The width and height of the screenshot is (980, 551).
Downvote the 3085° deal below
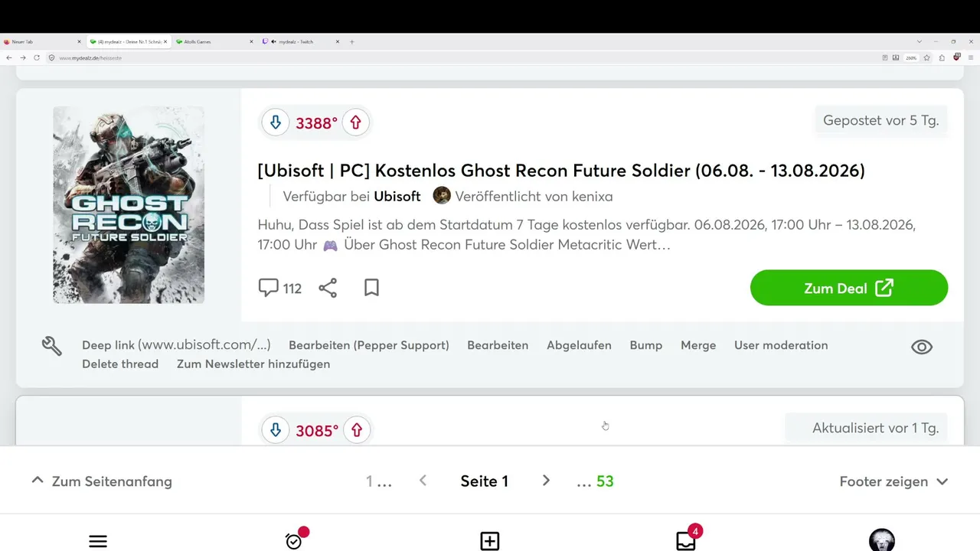[276, 430]
